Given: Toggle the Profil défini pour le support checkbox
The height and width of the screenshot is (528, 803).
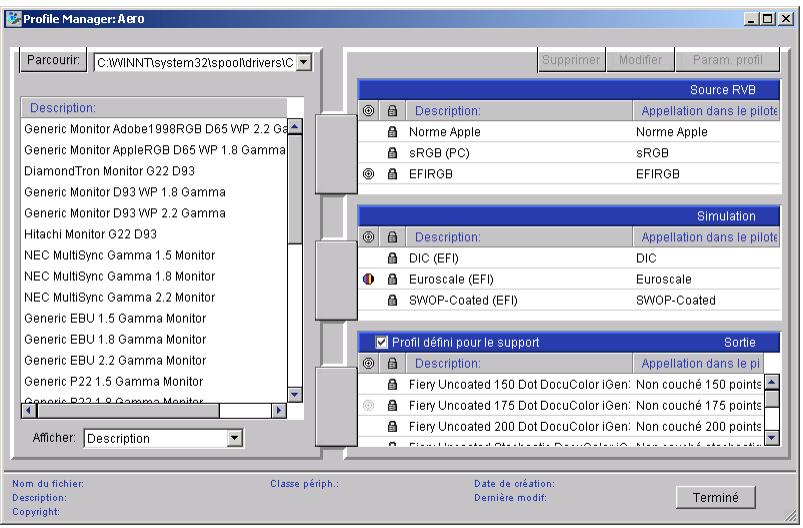Looking at the screenshot, I should point(382,342).
